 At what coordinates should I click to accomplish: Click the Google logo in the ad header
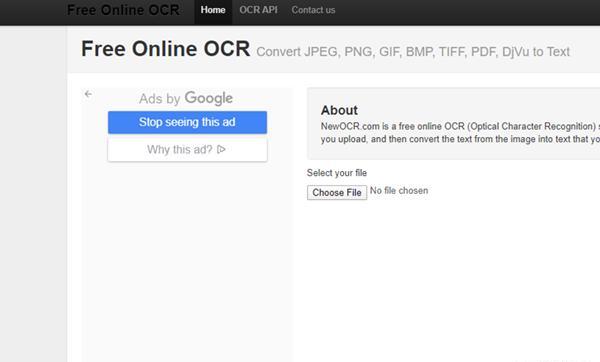click(209, 98)
